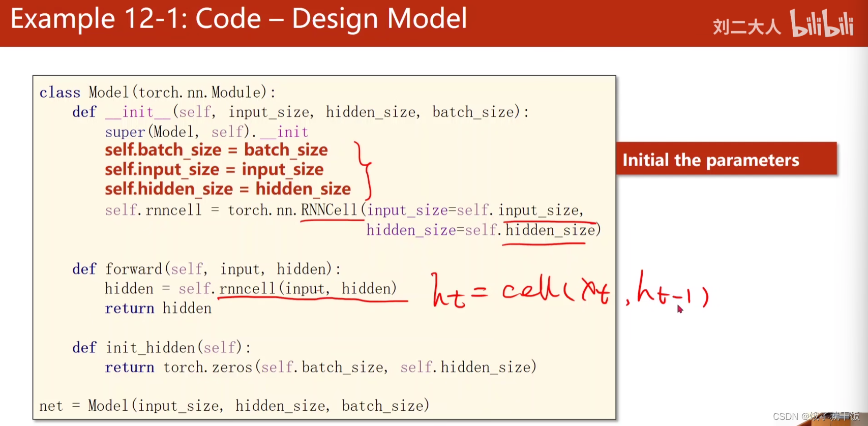Click the 'self.input_size = input_size' line

tap(214, 170)
